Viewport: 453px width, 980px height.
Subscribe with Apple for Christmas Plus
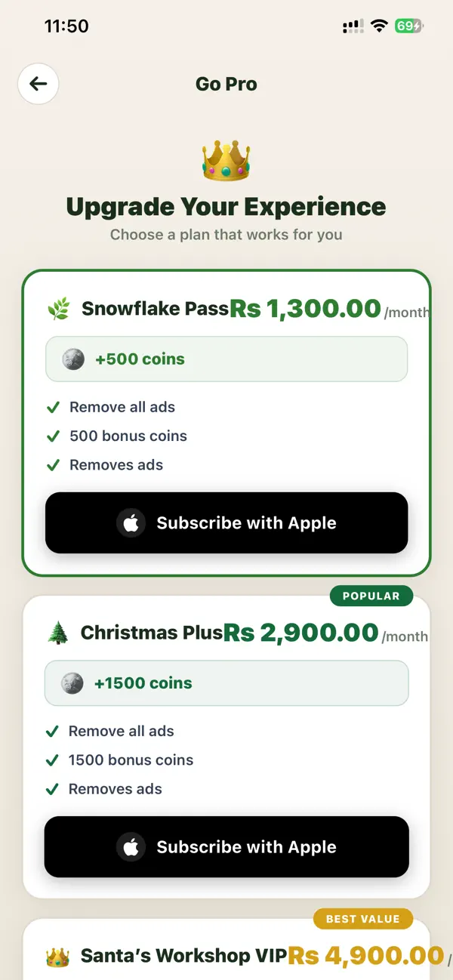pos(226,846)
